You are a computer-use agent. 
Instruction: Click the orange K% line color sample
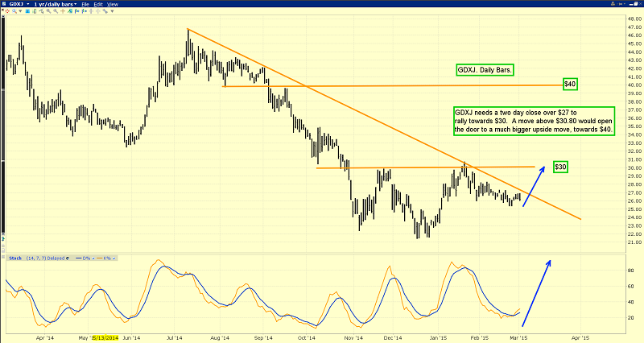[99, 258]
